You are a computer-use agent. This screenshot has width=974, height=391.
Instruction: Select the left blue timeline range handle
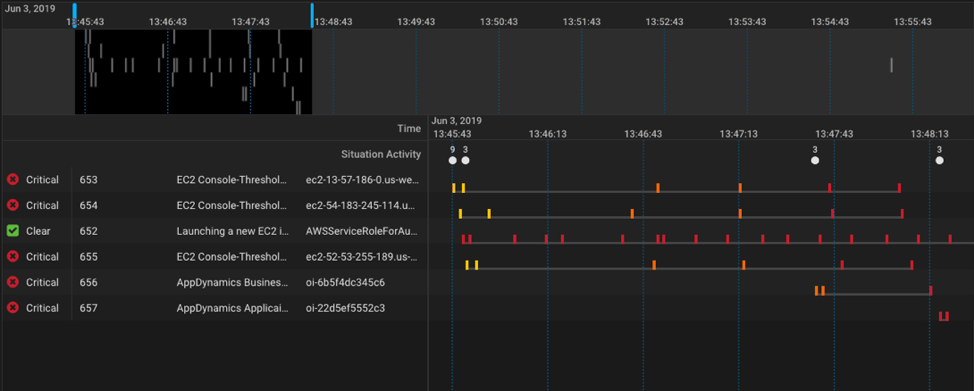click(x=75, y=15)
